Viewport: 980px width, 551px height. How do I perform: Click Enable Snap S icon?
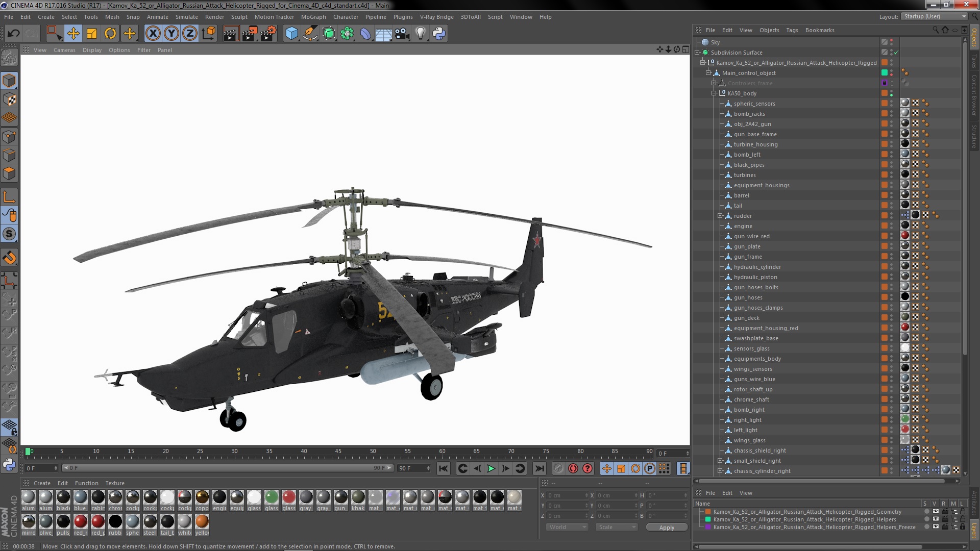point(9,234)
